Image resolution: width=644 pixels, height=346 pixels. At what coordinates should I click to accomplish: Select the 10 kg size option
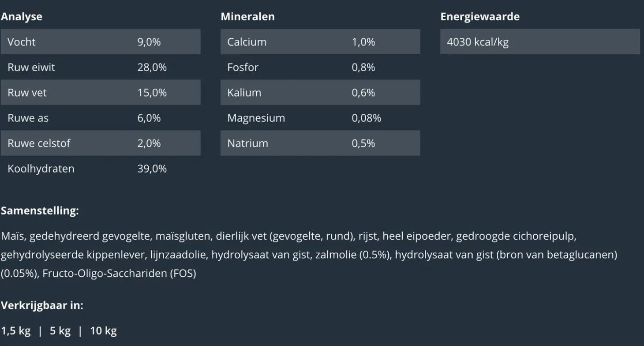pyautogui.click(x=103, y=331)
